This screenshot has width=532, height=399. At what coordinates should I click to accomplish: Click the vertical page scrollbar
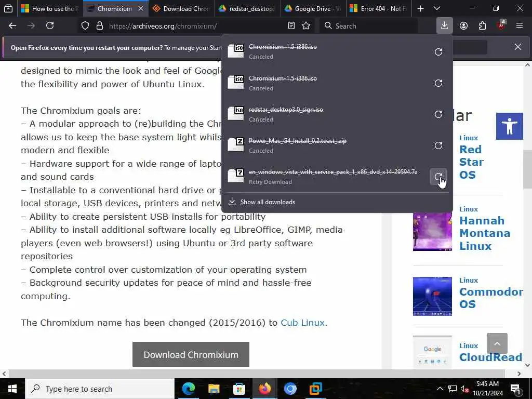point(528,169)
